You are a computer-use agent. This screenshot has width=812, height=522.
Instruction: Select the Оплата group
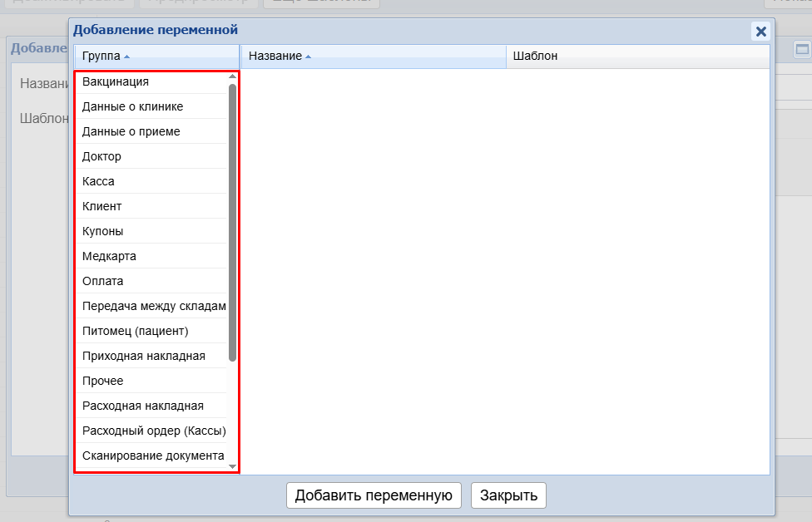[x=102, y=281]
